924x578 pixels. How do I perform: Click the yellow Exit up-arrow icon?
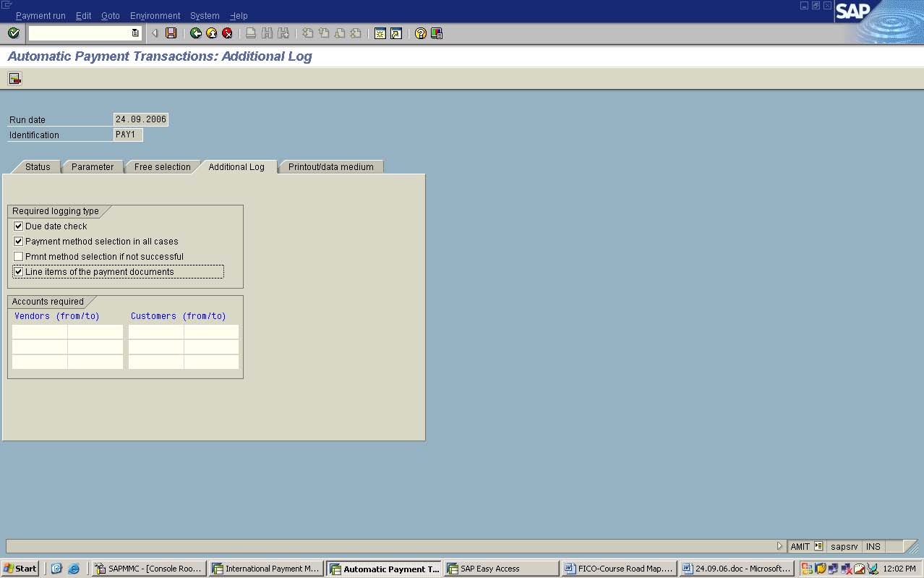212,33
